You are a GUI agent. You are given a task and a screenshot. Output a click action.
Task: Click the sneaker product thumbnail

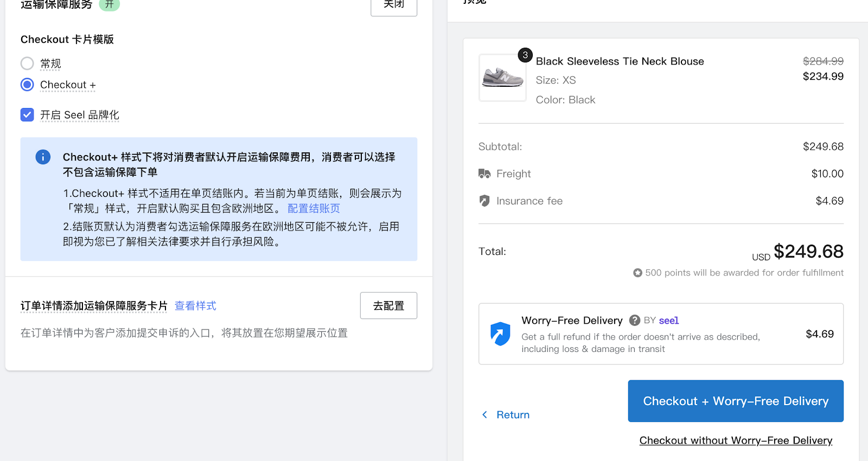tap(502, 78)
